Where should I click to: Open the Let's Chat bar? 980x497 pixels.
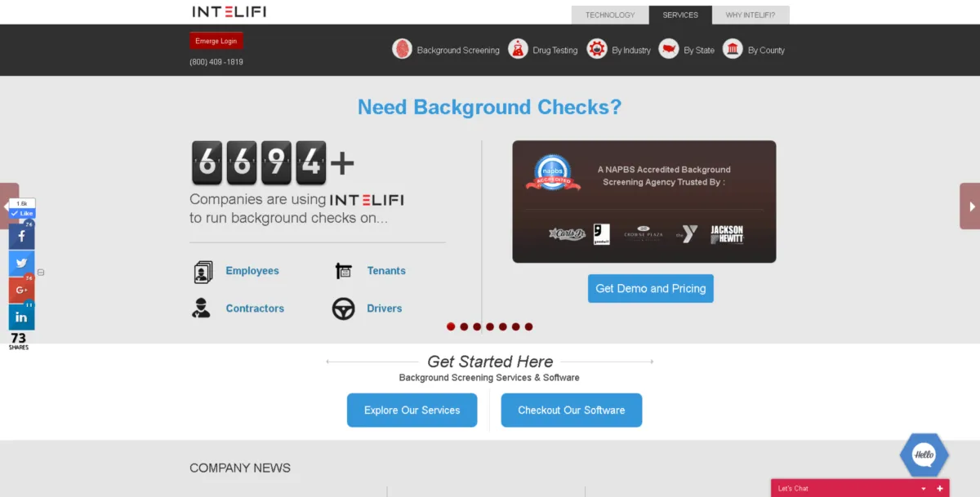pos(860,488)
